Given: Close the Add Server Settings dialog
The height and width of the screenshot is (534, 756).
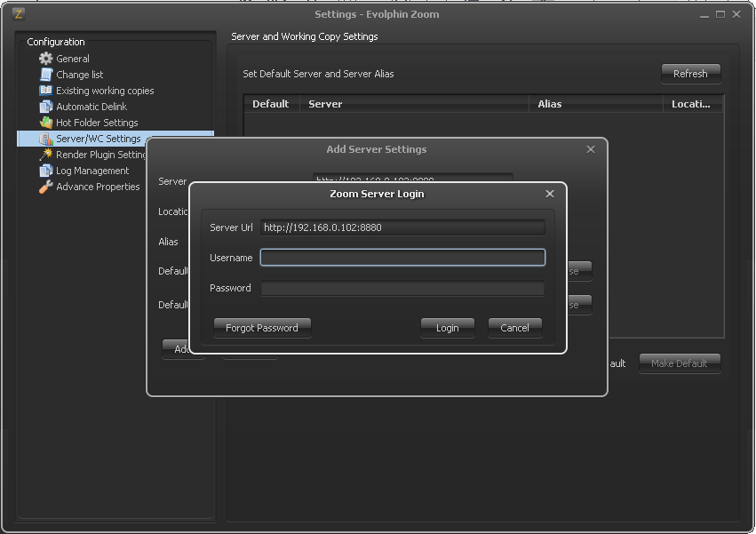Looking at the screenshot, I should (591, 149).
